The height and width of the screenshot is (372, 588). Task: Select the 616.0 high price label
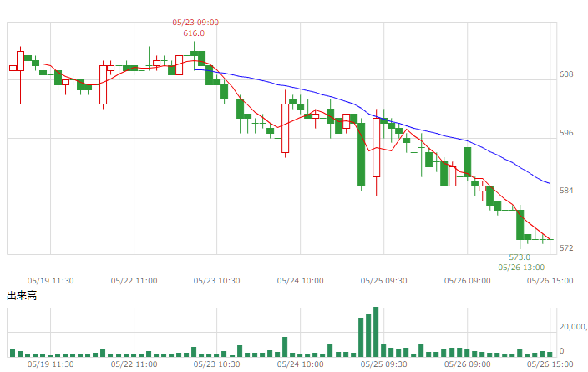click(x=194, y=33)
